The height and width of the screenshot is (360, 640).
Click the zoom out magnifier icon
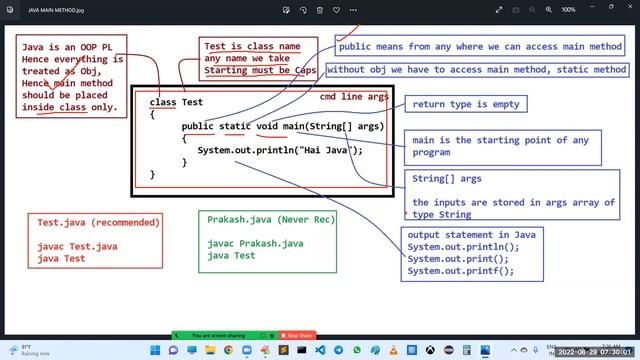point(532,10)
